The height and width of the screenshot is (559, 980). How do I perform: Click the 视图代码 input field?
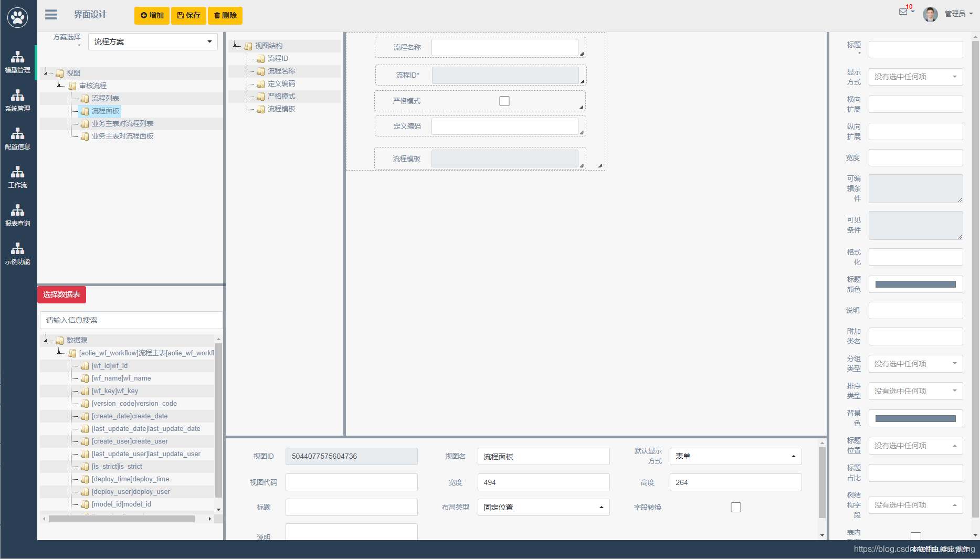tap(351, 482)
